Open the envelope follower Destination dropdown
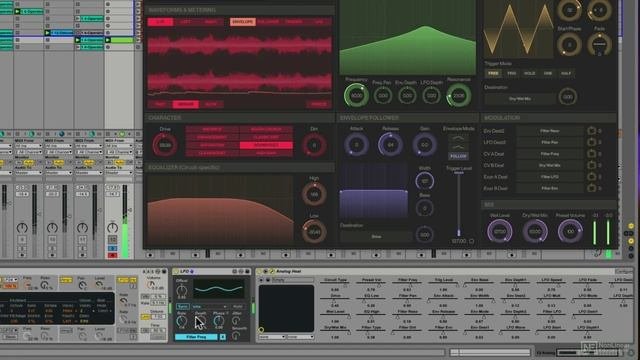 coord(376,236)
